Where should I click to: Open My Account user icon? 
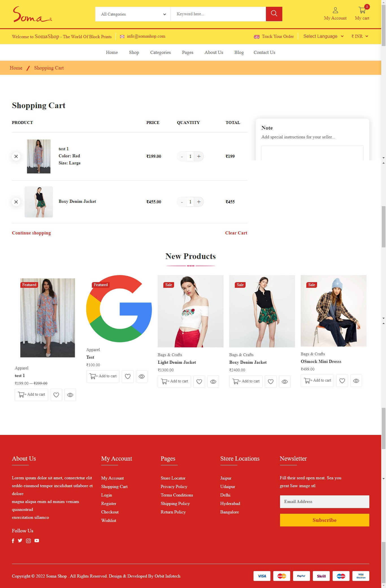pos(335,10)
